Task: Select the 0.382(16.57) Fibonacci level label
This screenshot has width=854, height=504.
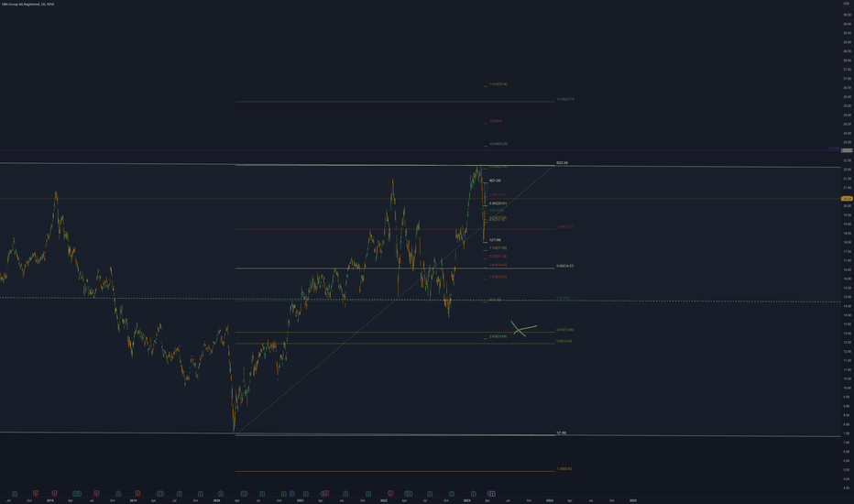Action: click(x=564, y=266)
